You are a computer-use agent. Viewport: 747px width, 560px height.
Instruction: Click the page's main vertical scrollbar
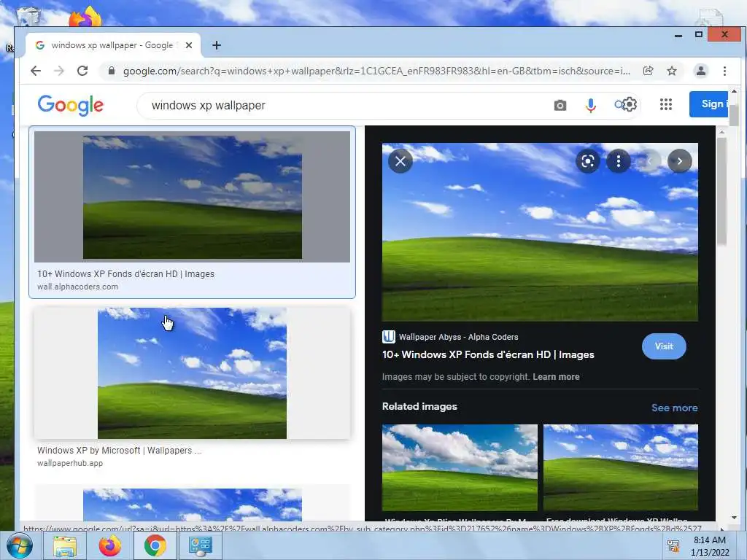point(734,116)
